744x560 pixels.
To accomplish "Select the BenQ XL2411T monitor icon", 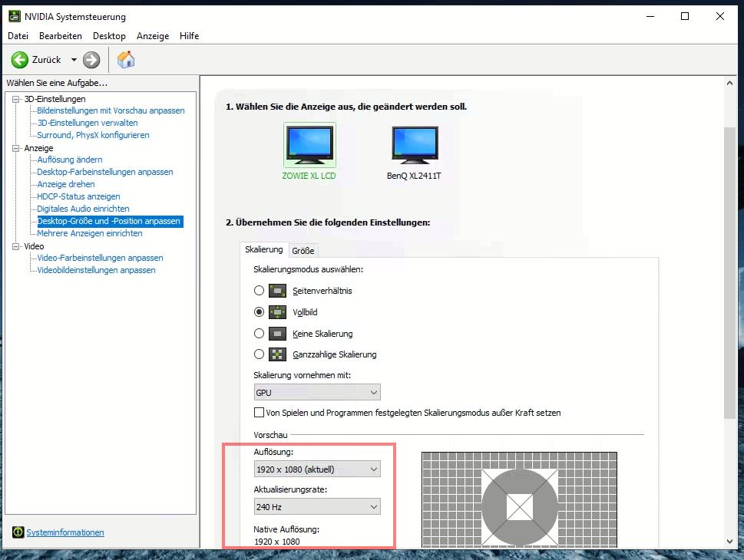I will pos(414,145).
